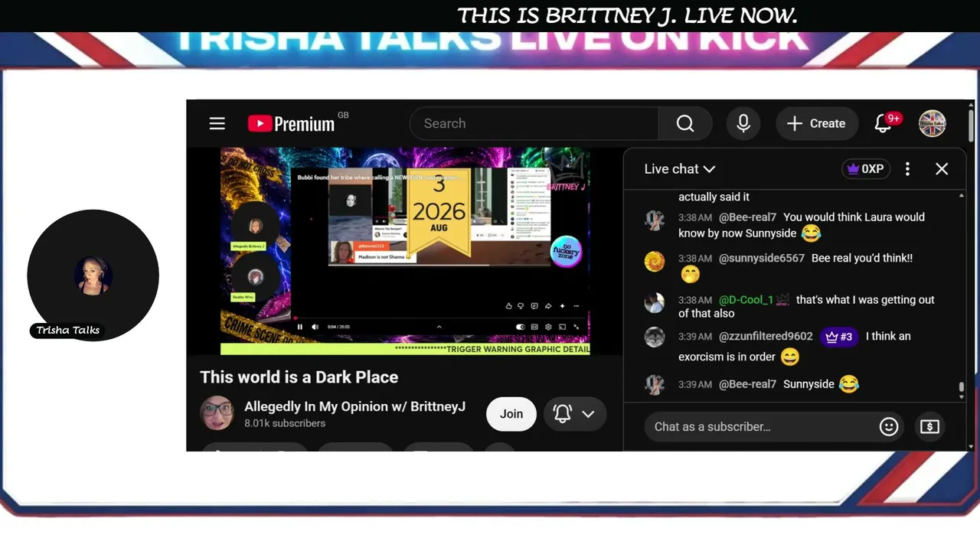This screenshot has width=980, height=551.
Task: Open the account avatar menu
Action: (x=933, y=123)
